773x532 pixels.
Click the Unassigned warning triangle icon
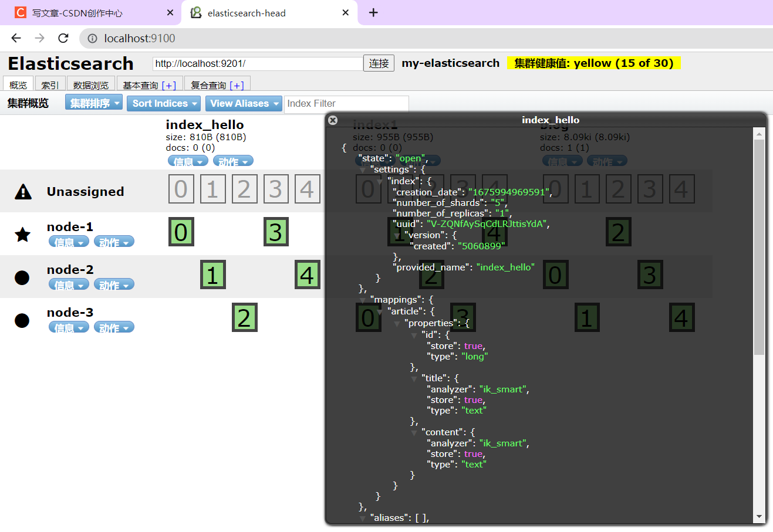[23, 191]
